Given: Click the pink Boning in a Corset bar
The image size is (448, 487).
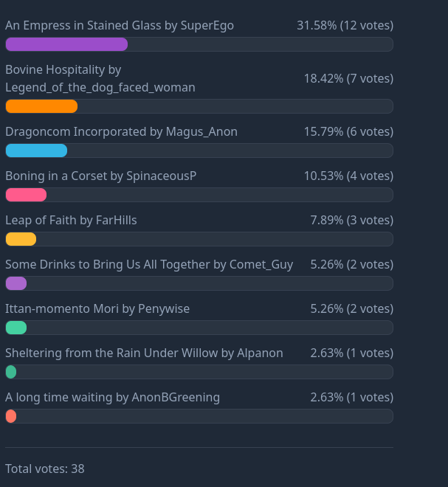Looking at the screenshot, I should coord(26,195).
